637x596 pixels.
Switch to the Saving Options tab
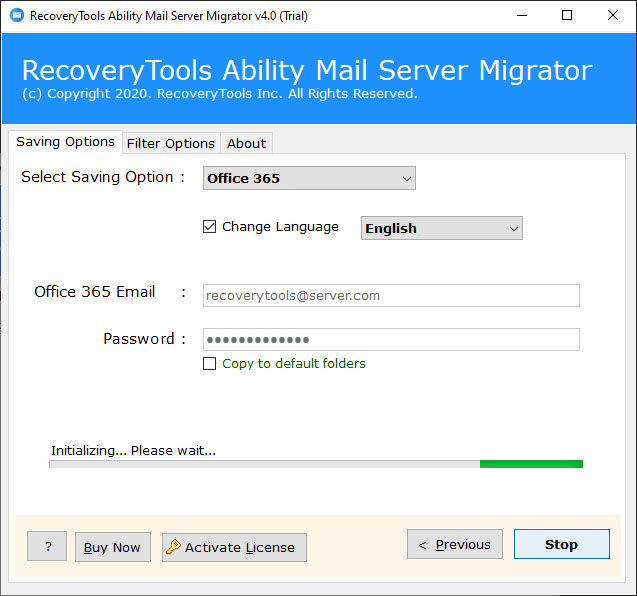tap(65, 142)
